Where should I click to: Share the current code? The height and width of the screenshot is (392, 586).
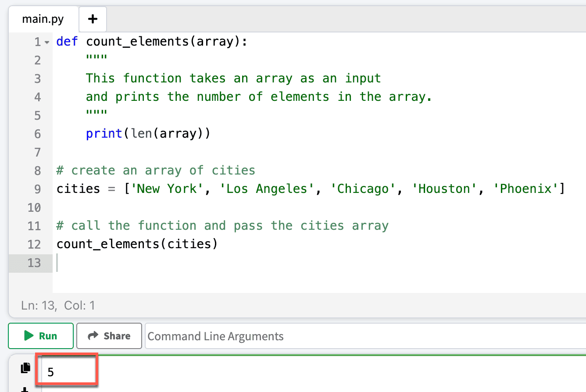coord(109,336)
